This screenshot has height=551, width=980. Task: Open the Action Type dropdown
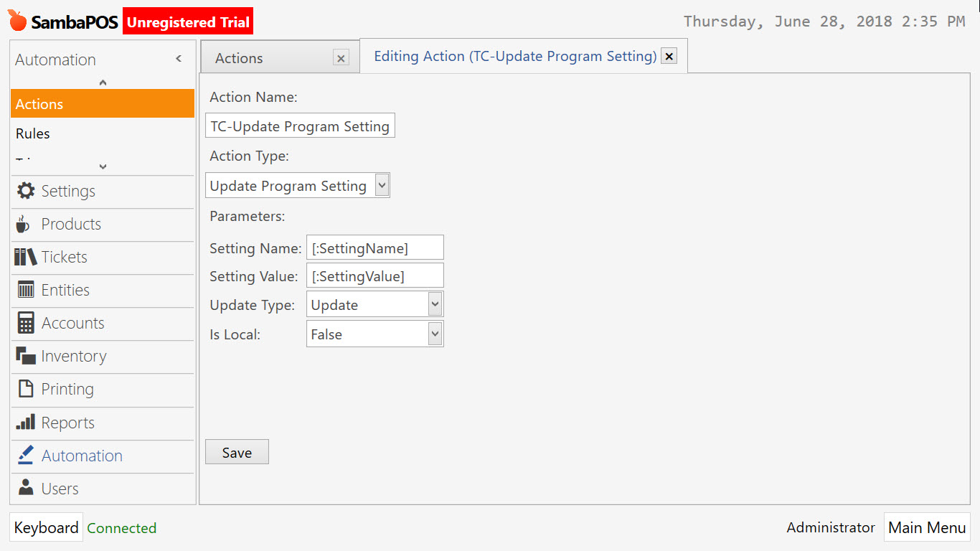pos(382,185)
